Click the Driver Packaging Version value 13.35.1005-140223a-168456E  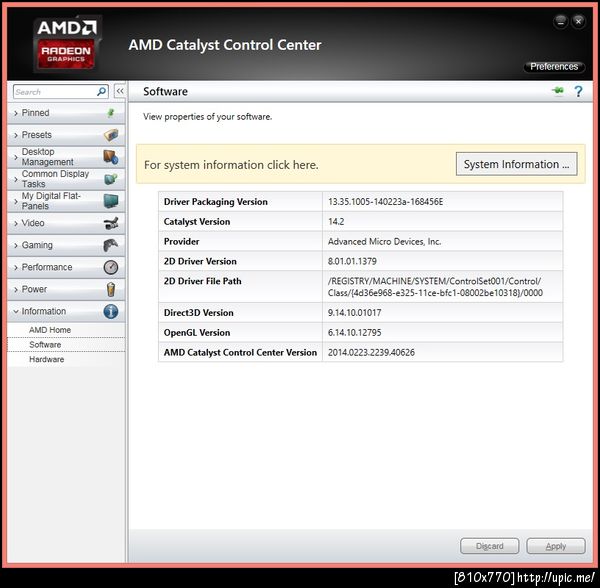pyautogui.click(x=385, y=202)
